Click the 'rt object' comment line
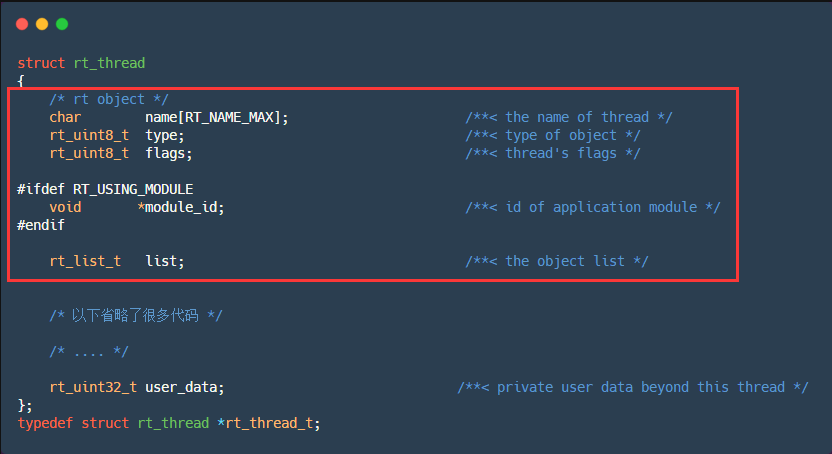This screenshot has height=454, width=832. [x=109, y=99]
